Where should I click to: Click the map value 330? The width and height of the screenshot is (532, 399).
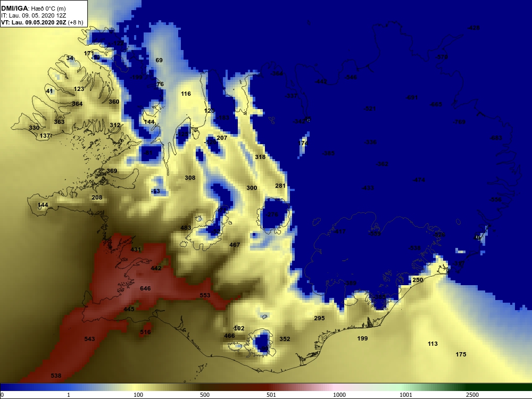click(x=34, y=128)
